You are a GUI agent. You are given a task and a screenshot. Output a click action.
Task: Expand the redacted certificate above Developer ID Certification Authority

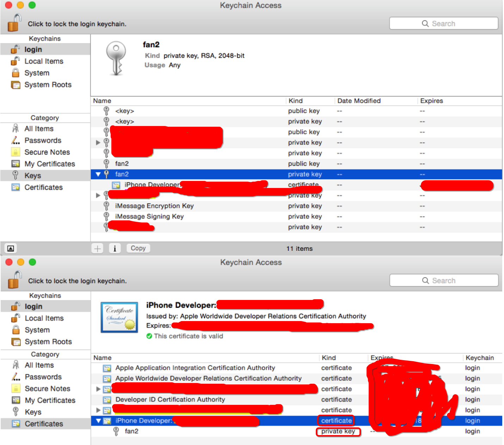[x=98, y=389]
